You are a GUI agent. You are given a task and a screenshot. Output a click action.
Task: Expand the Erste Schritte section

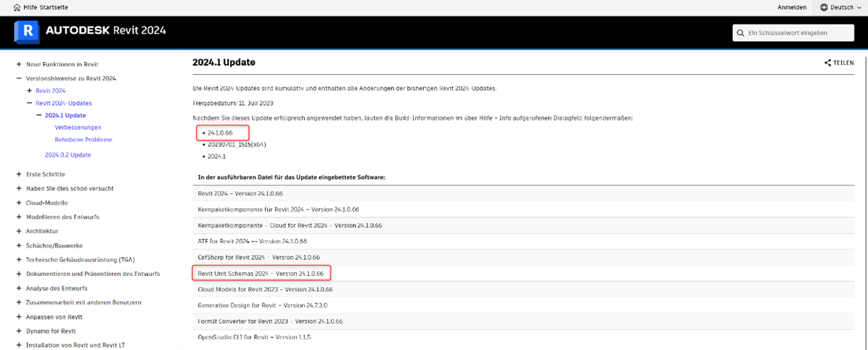tap(19, 174)
